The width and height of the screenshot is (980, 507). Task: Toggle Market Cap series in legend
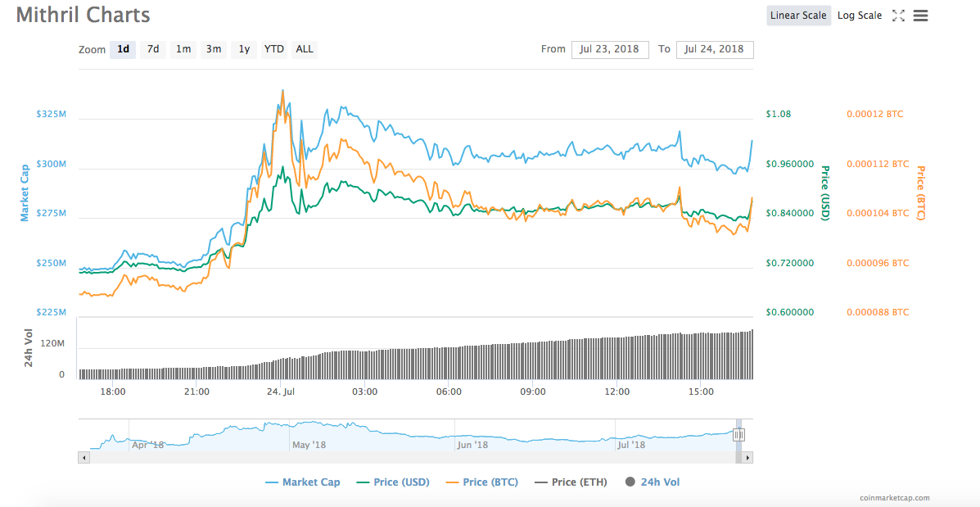(303, 482)
